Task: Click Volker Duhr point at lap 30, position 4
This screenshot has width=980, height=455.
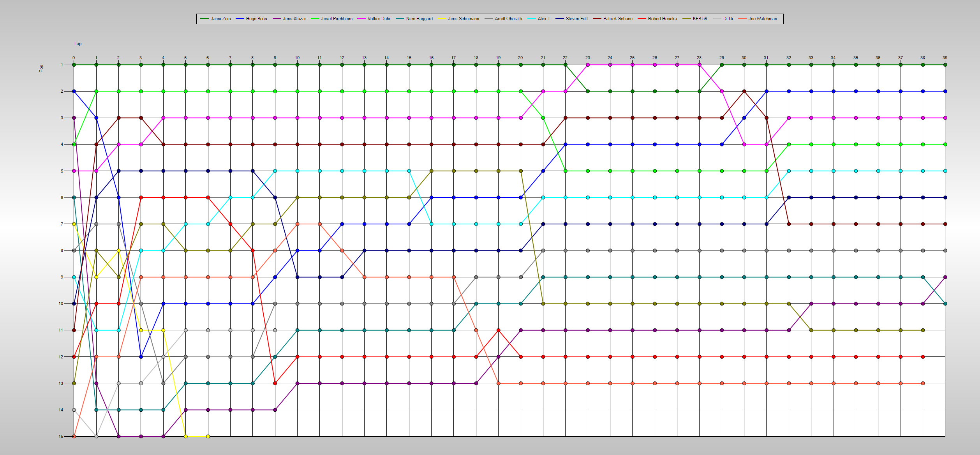Action: pyautogui.click(x=744, y=145)
